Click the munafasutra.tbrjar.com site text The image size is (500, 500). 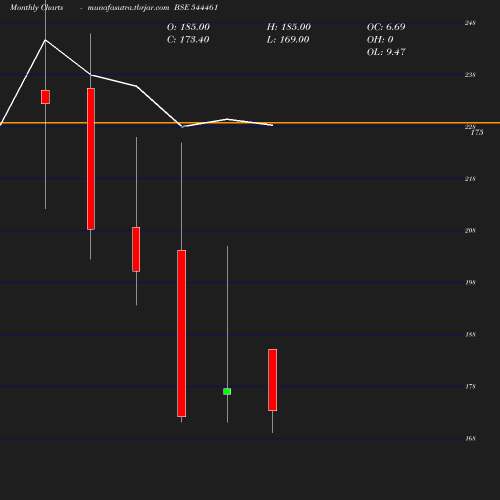(x=128, y=7)
